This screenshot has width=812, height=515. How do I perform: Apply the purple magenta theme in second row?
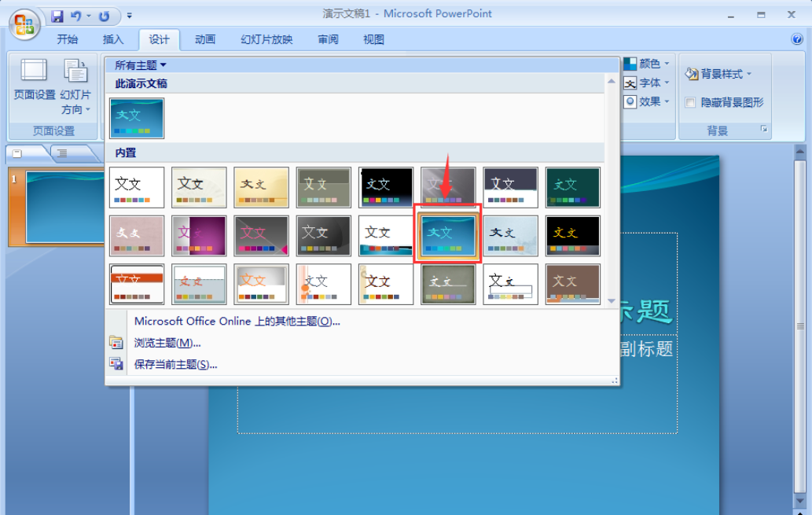199,236
